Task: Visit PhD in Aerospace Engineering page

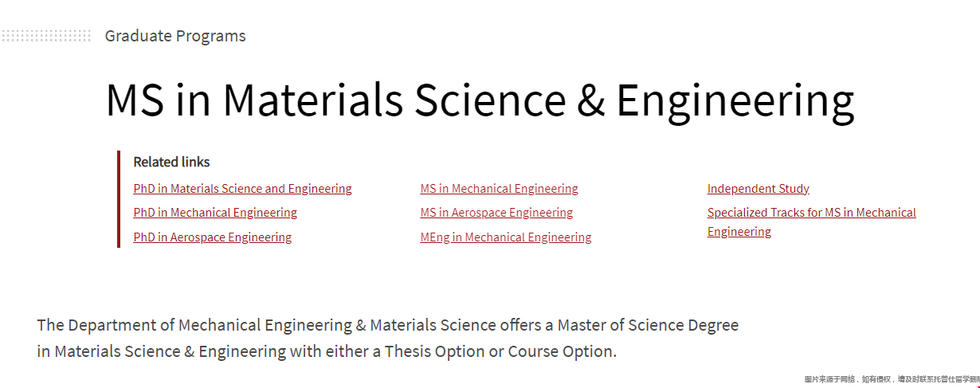Action: pyautogui.click(x=213, y=237)
